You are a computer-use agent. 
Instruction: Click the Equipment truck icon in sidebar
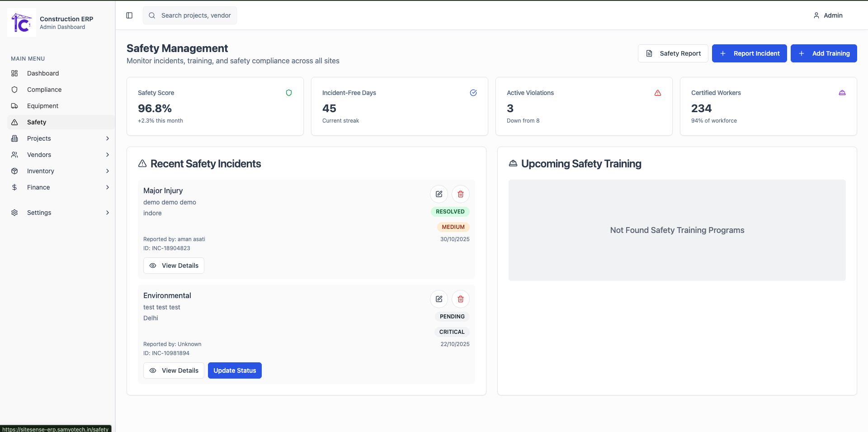14,106
